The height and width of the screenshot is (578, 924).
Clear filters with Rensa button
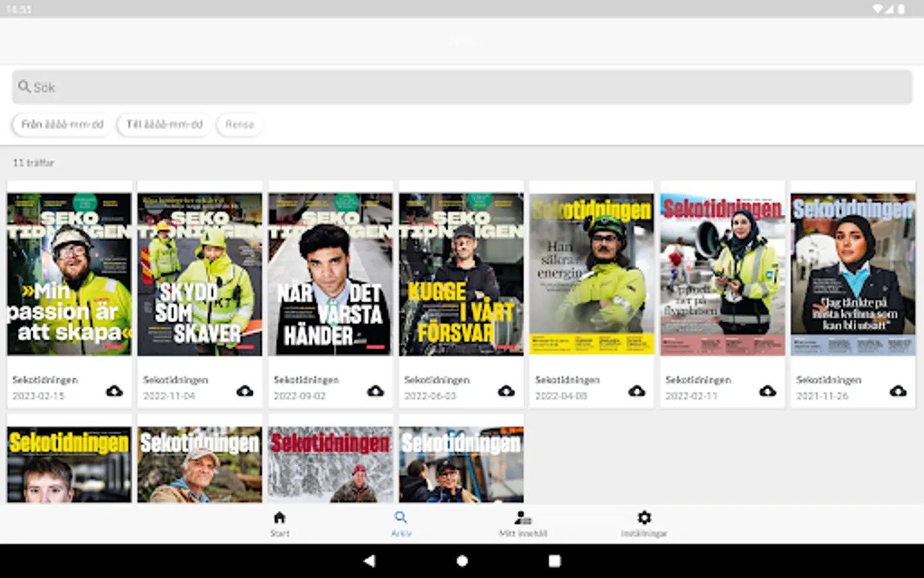[239, 124]
